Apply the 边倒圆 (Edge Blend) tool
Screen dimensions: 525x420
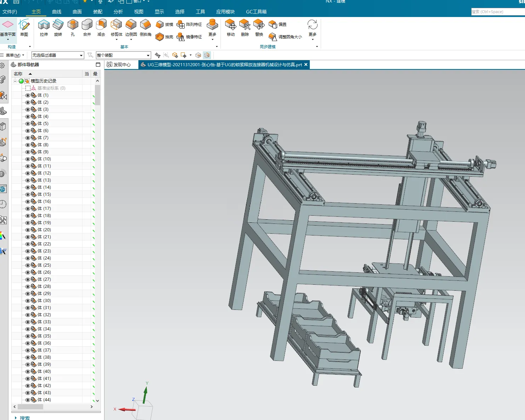click(x=131, y=28)
